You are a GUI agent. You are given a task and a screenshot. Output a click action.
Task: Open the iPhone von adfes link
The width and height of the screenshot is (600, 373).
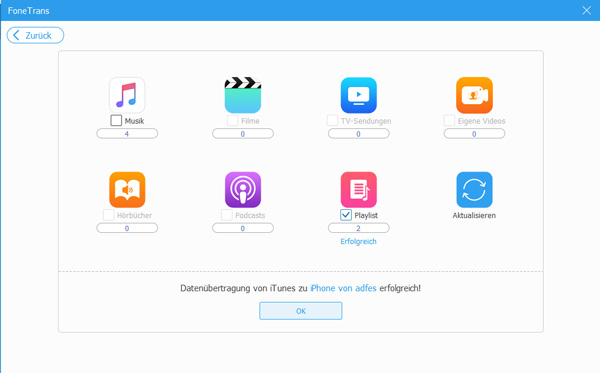coord(343,288)
